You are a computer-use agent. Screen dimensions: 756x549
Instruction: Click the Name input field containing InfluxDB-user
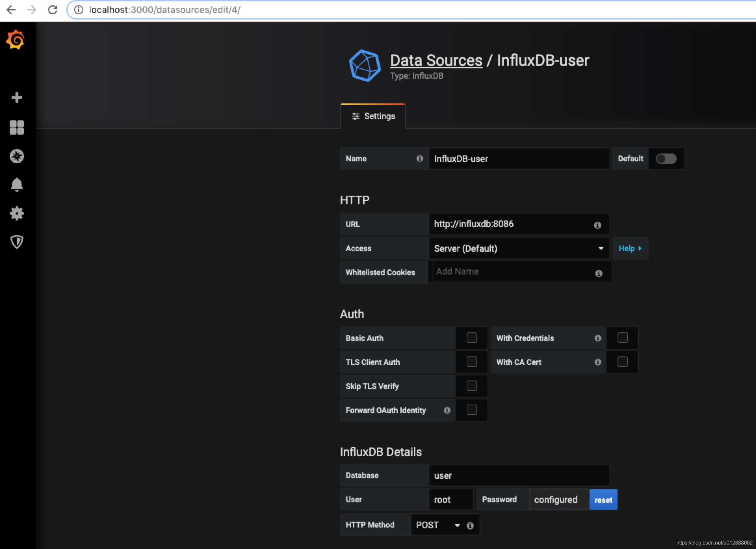click(519, 159)
